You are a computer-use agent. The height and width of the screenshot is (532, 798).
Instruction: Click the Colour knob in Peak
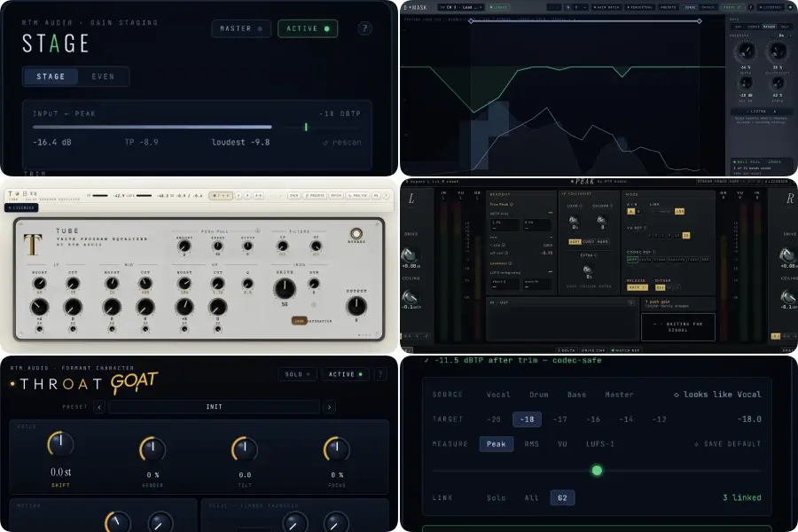click(x=601, y=220)
